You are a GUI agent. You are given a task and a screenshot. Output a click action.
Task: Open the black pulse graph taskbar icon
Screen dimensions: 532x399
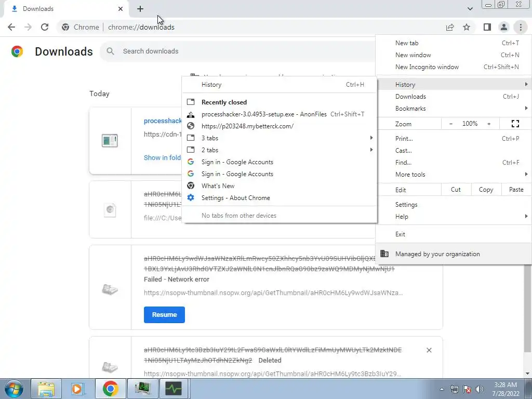click(174, 389)
